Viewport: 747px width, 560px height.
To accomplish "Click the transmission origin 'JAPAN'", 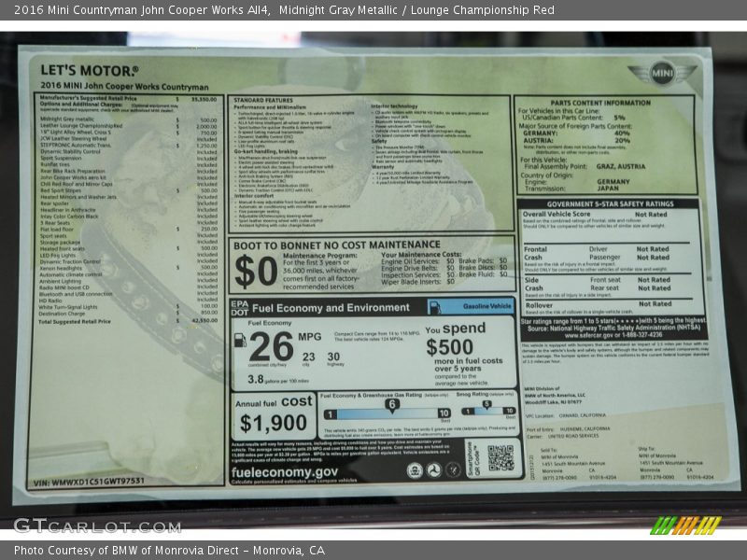I will [x=608, y=189].
